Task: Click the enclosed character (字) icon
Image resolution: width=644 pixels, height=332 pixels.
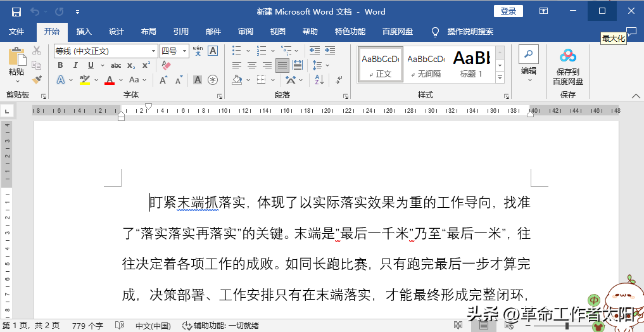Action: [x=213, y=80]
